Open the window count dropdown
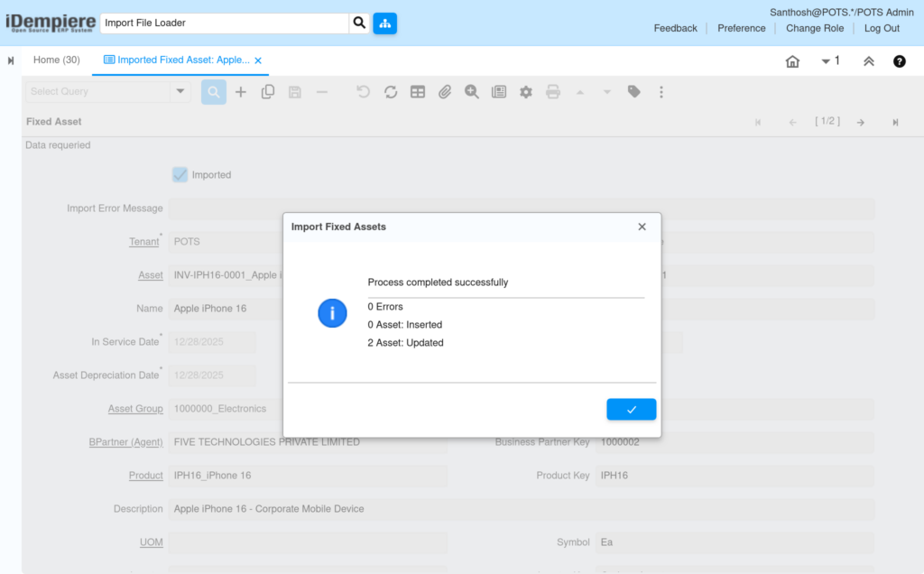 830,60
